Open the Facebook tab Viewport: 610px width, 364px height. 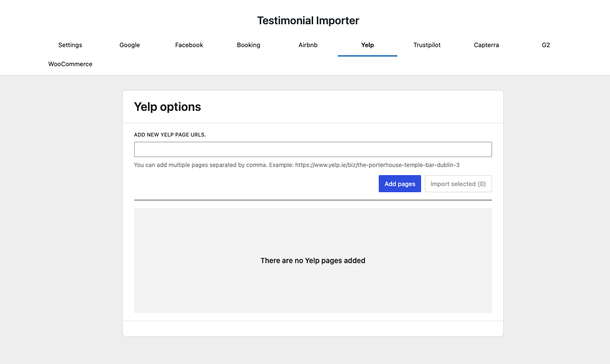[x=189, y=45]
